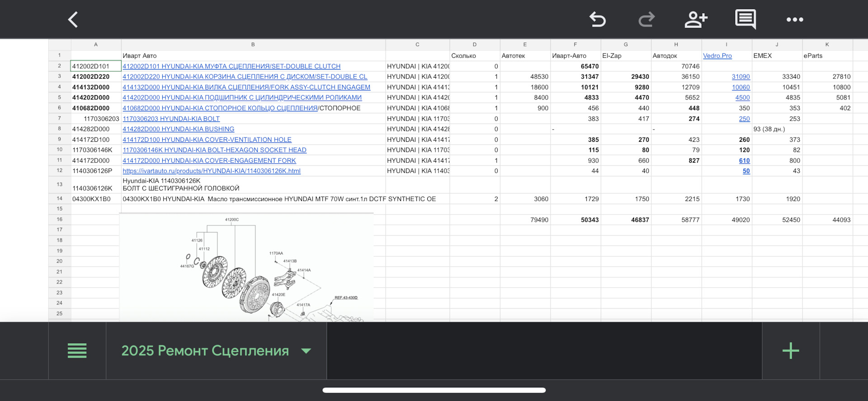Tap the back arrow icon
This screenshot has width=868, height=401.
pos(73,19)
